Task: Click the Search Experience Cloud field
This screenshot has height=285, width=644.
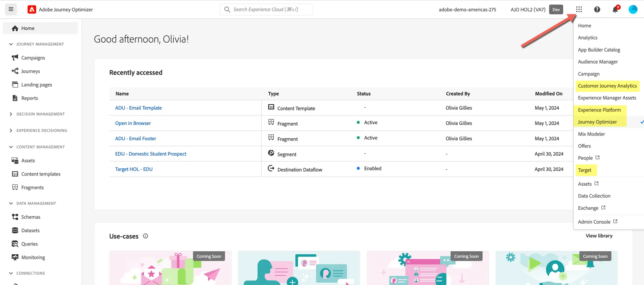Action: pyautogui.click(x=266, y=9)
